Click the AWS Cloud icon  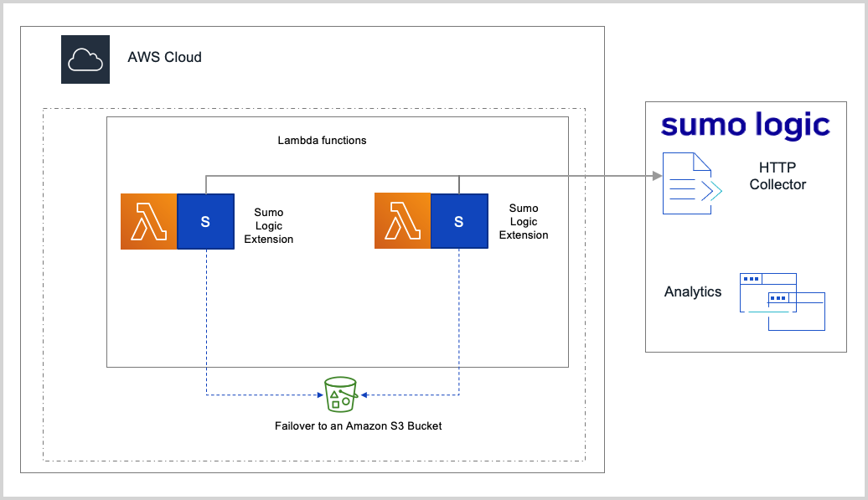[85, 59]
